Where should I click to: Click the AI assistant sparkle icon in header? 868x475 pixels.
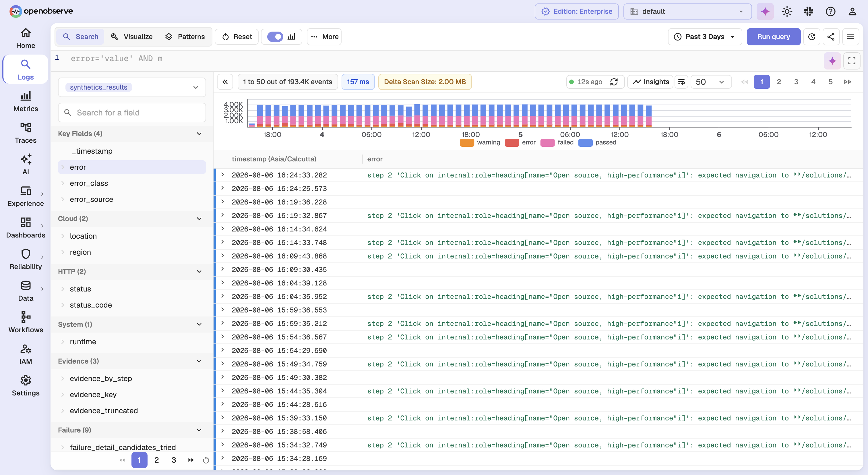pos(765,11)
